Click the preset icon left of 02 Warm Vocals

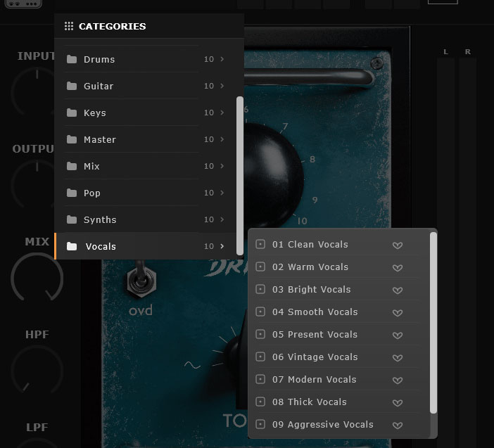click(260, 267)
